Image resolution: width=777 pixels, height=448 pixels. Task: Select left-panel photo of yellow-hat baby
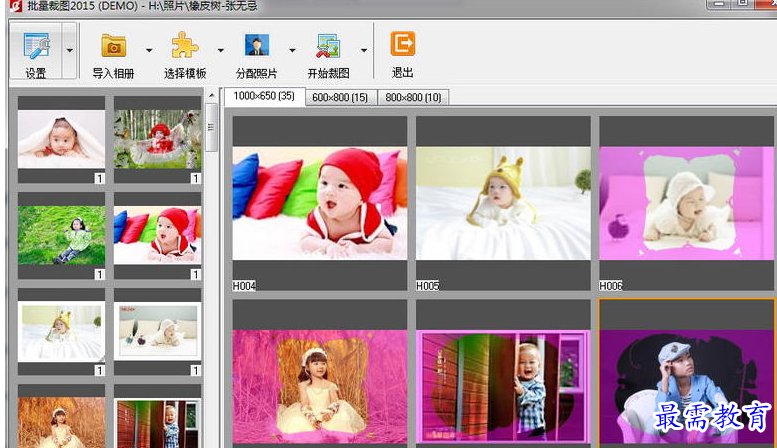click(61, 331)
